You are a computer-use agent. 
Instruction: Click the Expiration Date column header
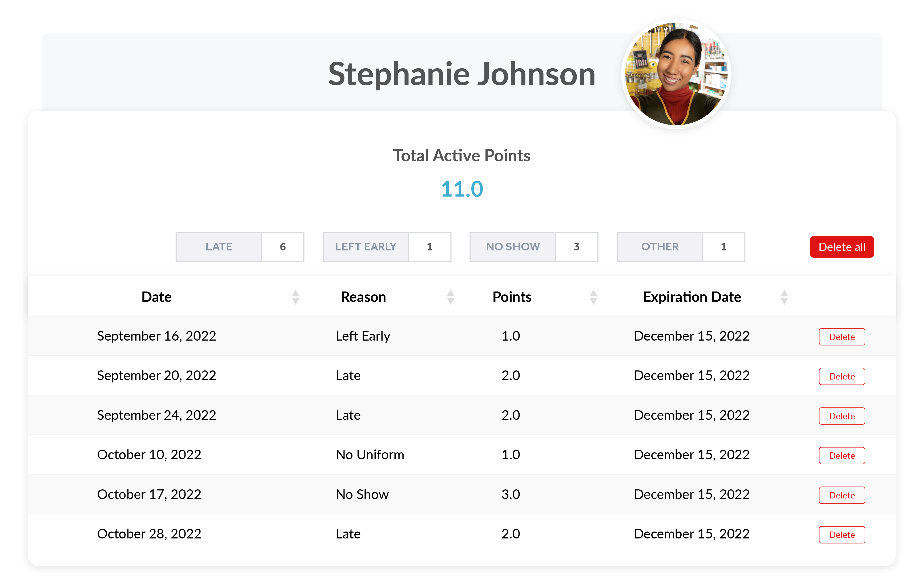pos(692,297)
